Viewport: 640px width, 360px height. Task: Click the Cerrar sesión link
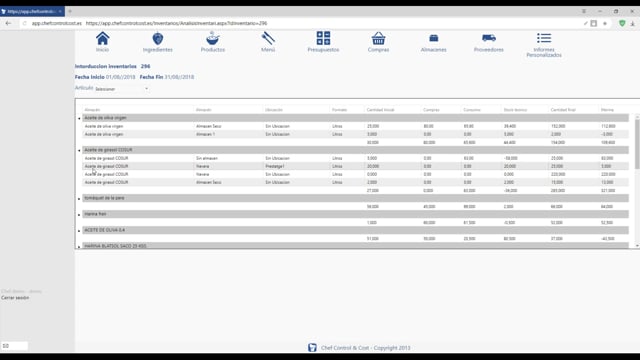(15, 298)
